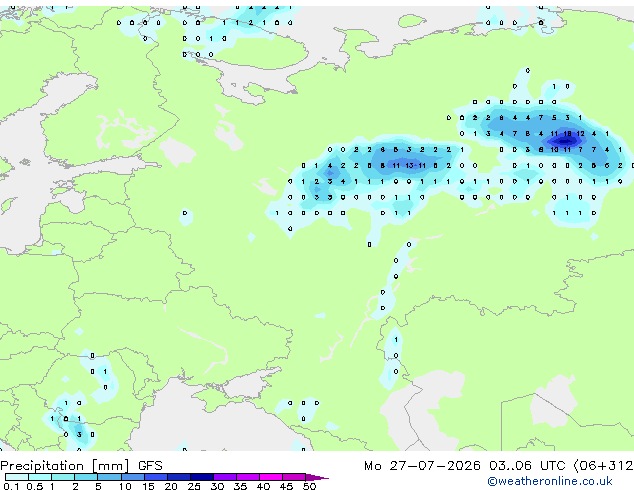Click the 0.1–0.5 mm legend swatch
Viewport: 634px width, 490px height.
(17, 477)
